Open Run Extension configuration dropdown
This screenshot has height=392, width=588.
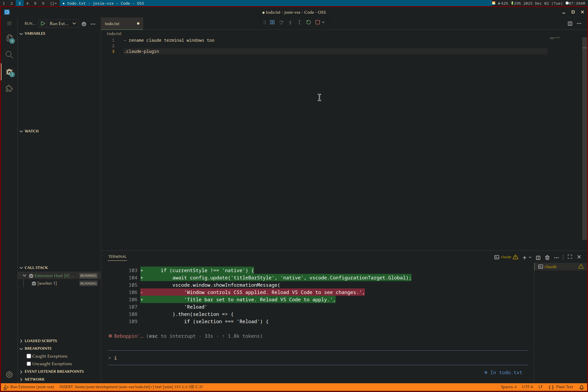pyautogui.click(x=74, y=24)
